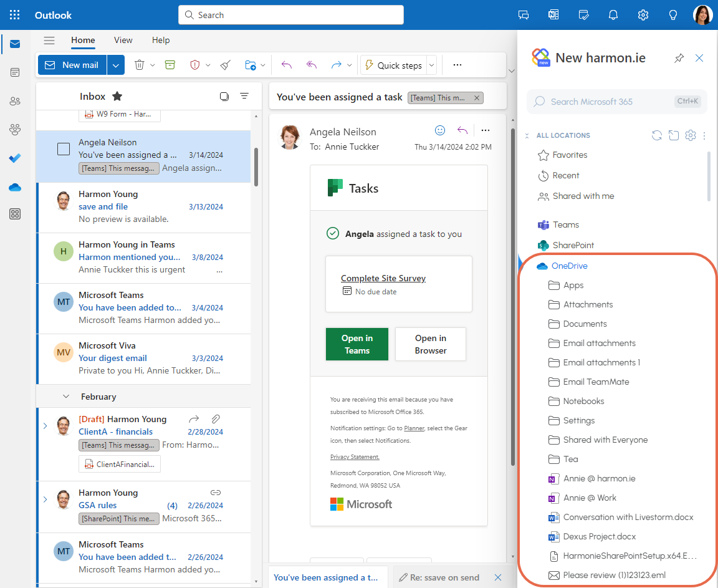Click the attachment paperclip on the draft email

[x=216, y=418]
